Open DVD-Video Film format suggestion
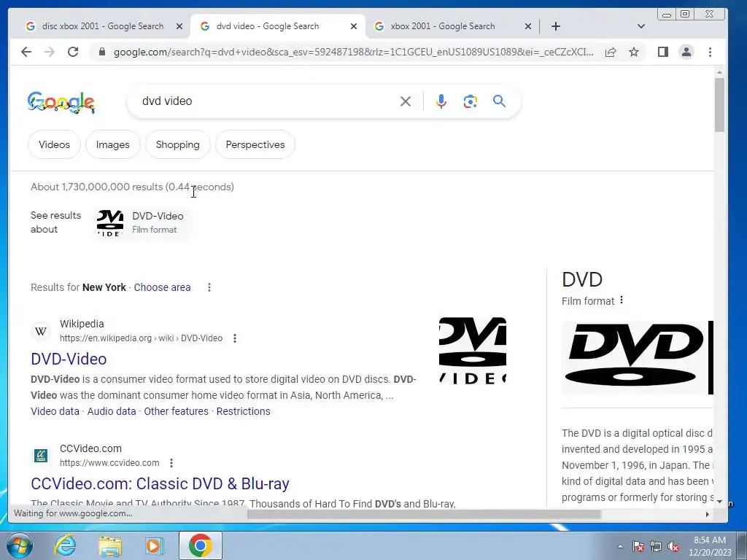747x560 pixels. click(x=142, y=222)
